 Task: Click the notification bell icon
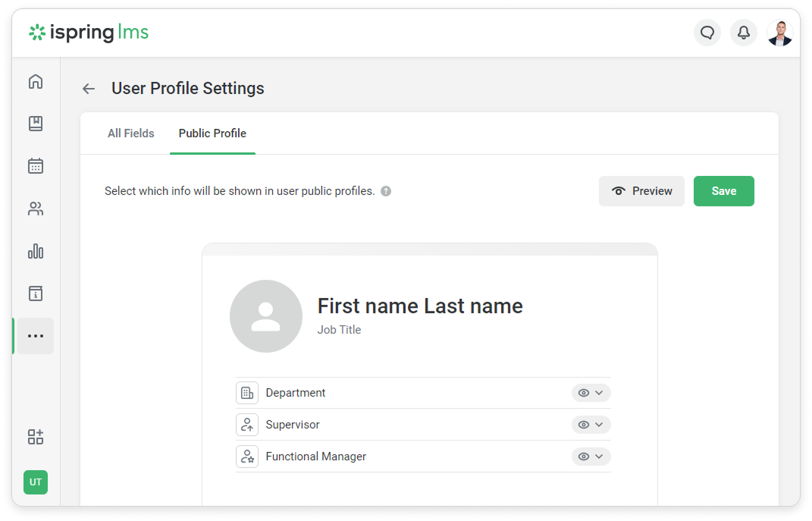tap(744, 33)
